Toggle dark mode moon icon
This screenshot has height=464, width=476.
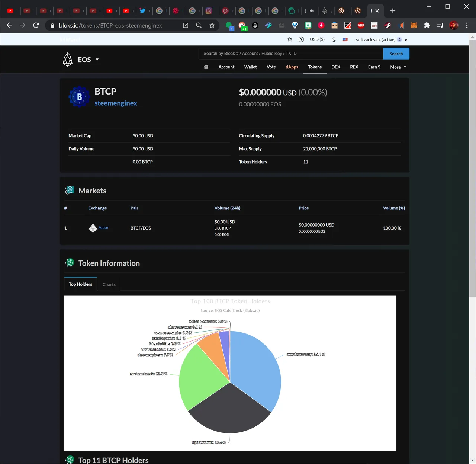coord(334,39)
